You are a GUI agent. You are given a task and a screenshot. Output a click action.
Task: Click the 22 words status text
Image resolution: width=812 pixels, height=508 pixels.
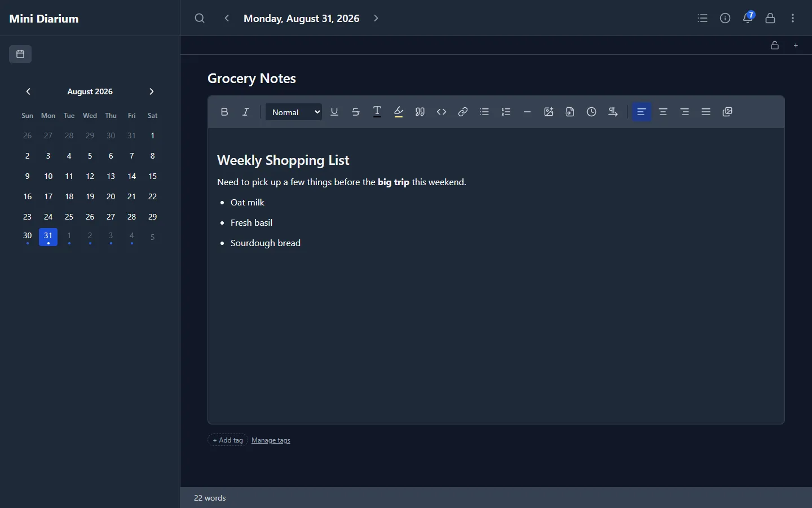tap(210, 498)
